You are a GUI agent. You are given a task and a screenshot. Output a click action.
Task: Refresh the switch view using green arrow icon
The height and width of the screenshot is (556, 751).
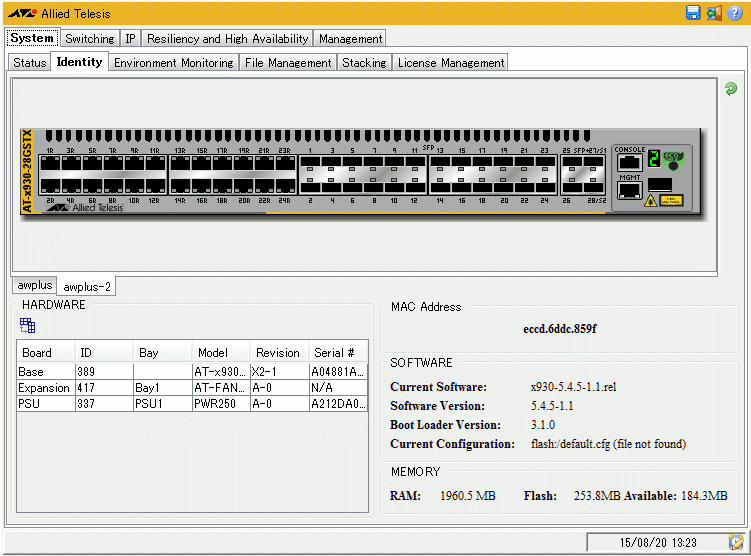pos(731,89)
